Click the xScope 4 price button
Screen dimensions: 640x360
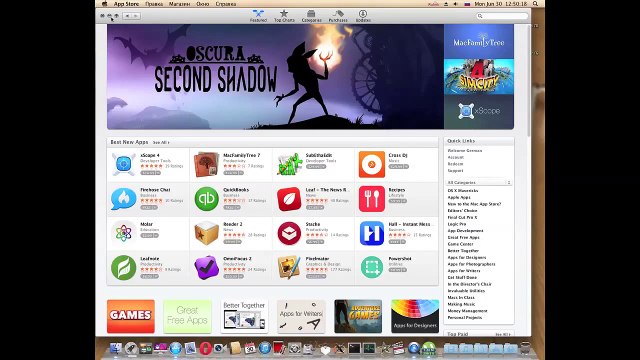click(150, 173)
